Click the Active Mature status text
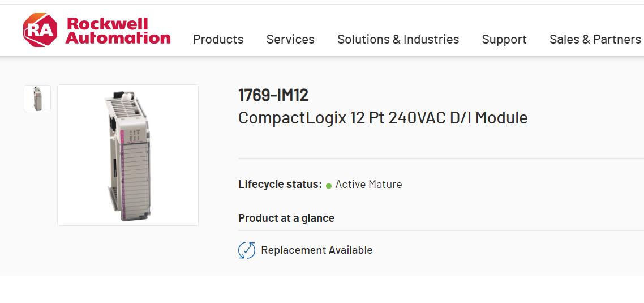 368,185
